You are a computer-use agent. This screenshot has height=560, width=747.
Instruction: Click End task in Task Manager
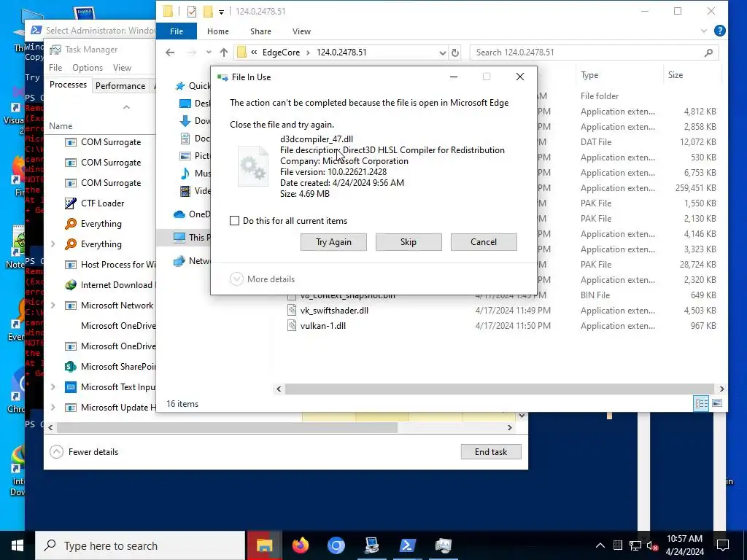[x=491, y=452]
